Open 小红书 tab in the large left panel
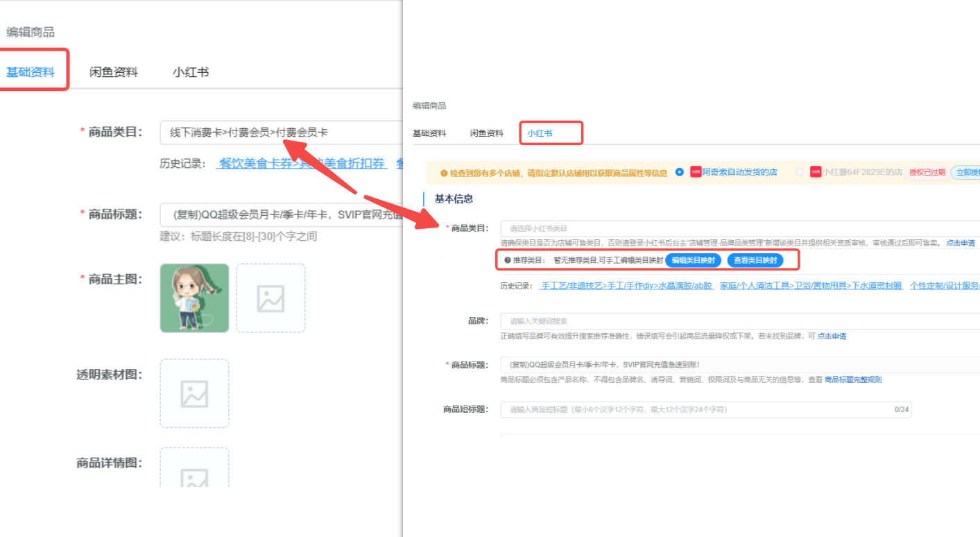The image size is (980, 537). (x=191, y=71)
